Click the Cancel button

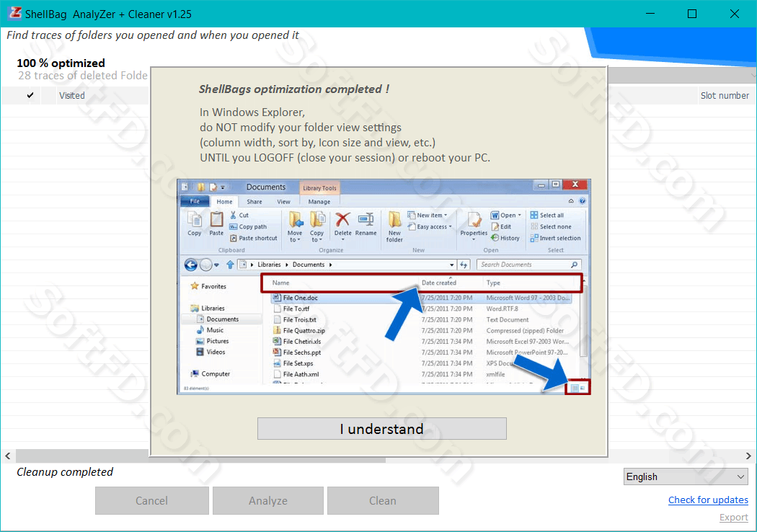152,500
